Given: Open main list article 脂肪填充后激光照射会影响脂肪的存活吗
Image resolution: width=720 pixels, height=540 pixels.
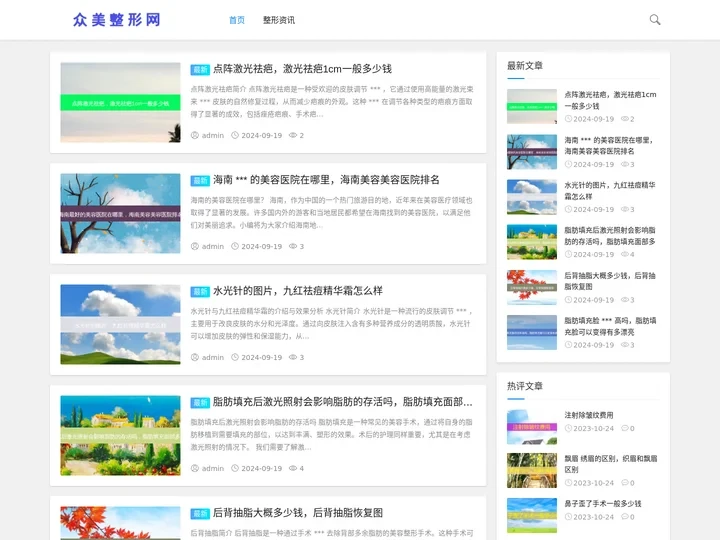Looking at the screenshot, I should (343, 402).
